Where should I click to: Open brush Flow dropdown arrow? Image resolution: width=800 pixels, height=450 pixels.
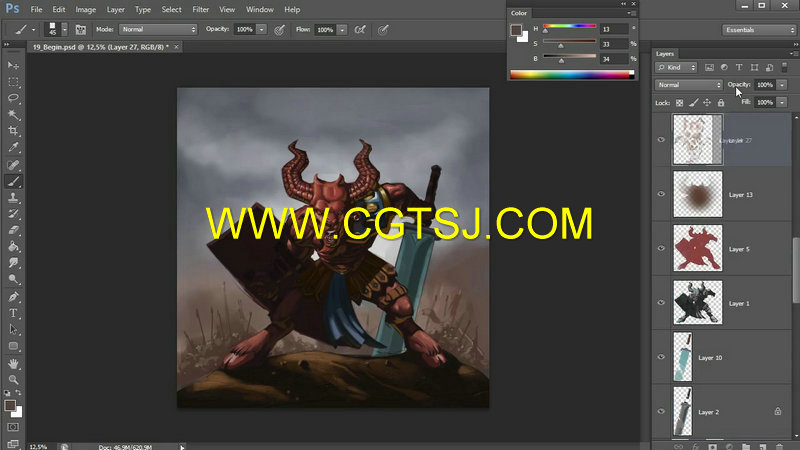point(342,30)
